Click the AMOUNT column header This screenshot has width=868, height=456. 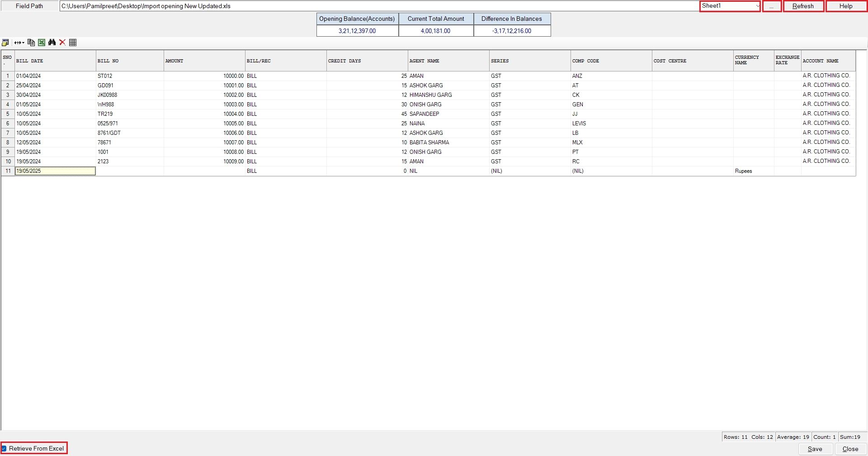click(x=204, y=61)
